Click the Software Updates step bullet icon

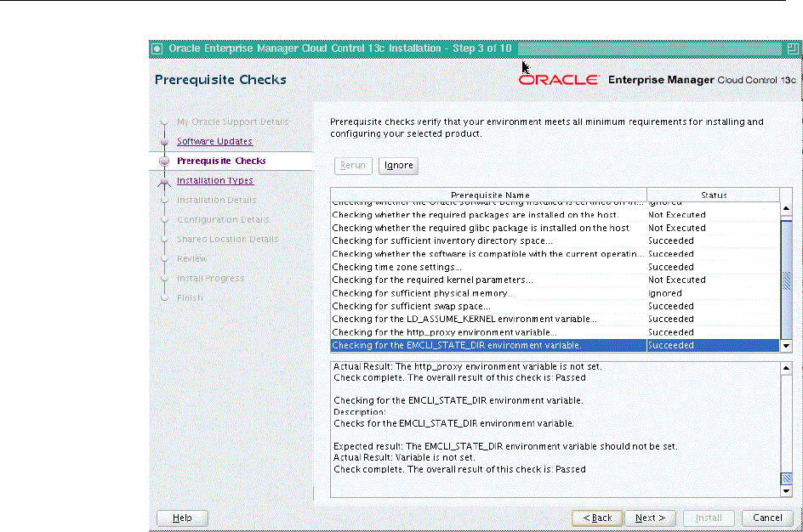164,142
